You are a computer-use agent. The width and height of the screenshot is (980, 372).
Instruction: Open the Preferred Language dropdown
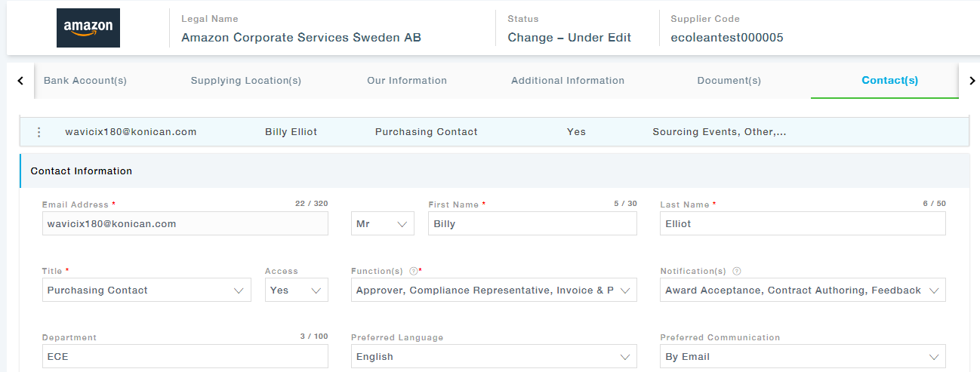click(x=494, y=357)
